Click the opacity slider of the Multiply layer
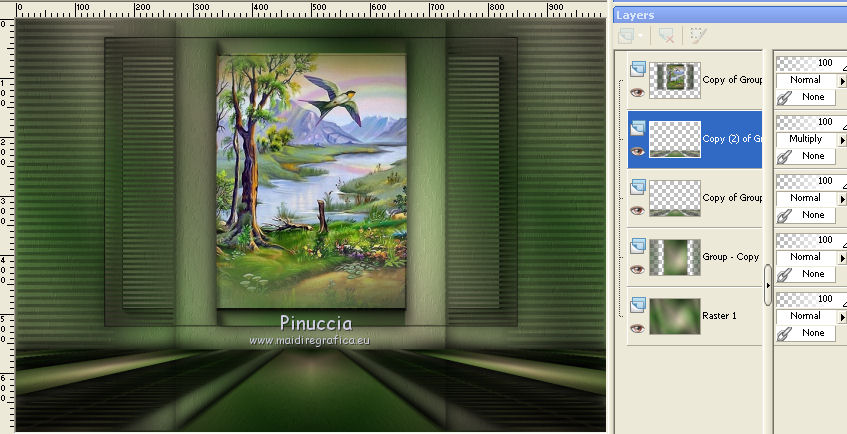The height and width of the screenshot is (434, 847). tap(811, 123)
